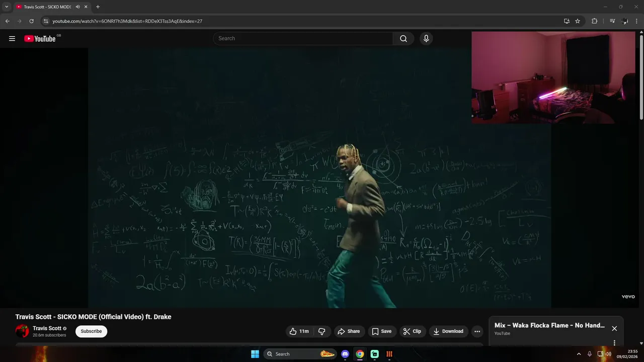This screenshot has width=644, height=362.
Task: Open Chrome profile avatar
Action: (625, 21)
